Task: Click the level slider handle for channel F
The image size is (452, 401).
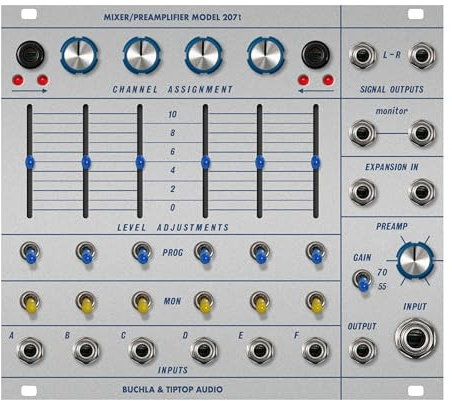Action: pyautogui.click(x=316, y=162)
